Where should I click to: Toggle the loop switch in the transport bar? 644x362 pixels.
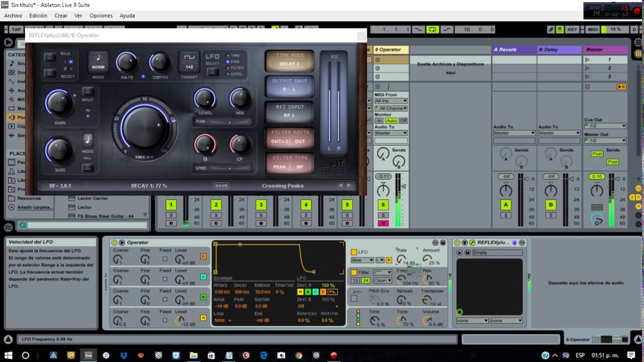(432, 30)
